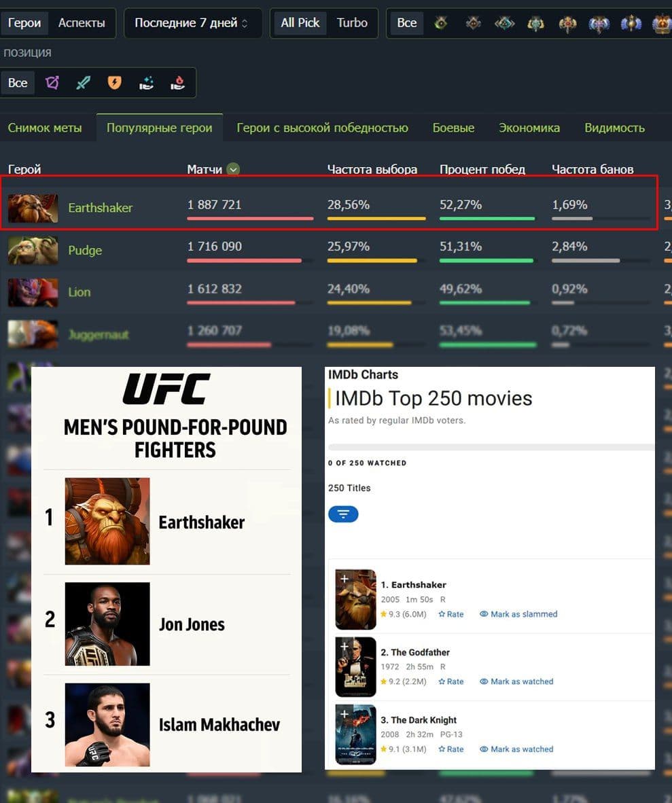Sort by Частота банов column
Image resolution: width=672 pixels, height=803 pixels.
coord(593,170)
